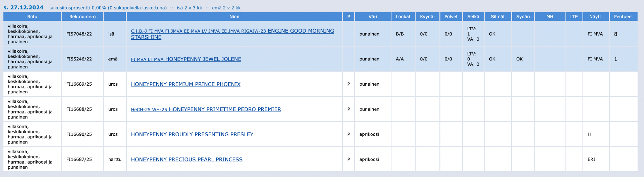Select the Polvet column header
Screen dimensions: 644x177
(451, 16)
